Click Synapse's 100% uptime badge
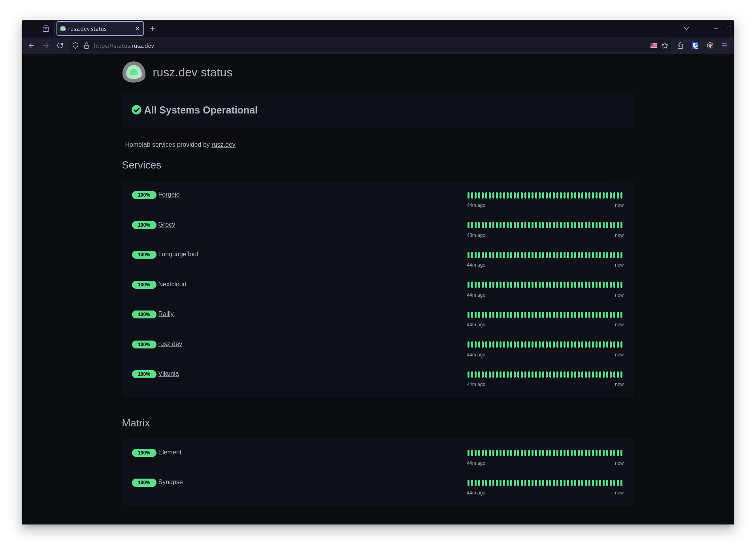 point(144,483)
